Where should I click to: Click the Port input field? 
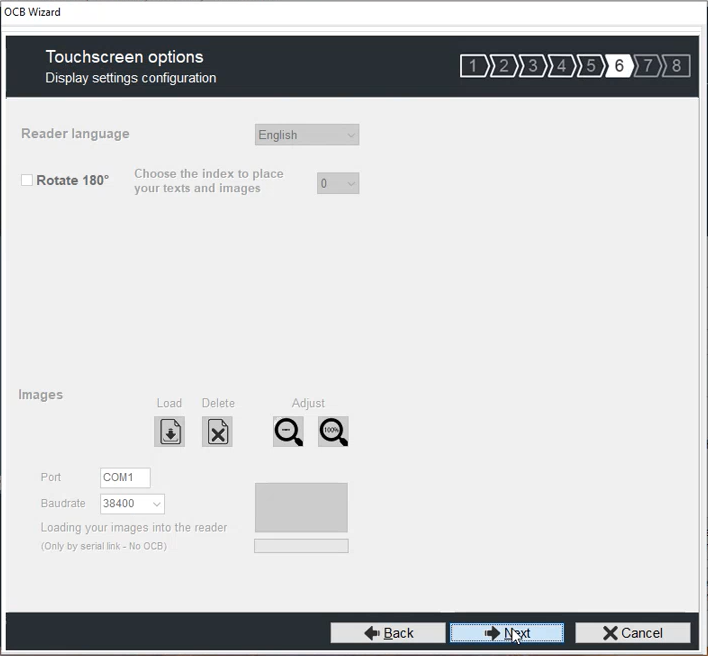(125, 478)
